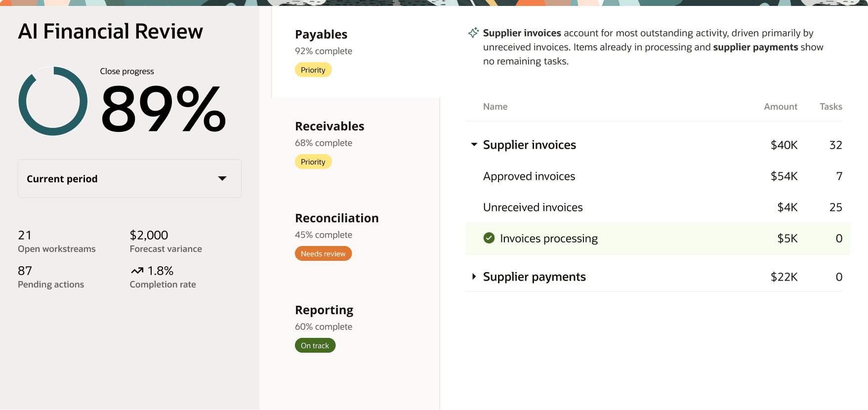
Task: Click the $2,000 Forecast variance stat
Action: pos(165,241)
